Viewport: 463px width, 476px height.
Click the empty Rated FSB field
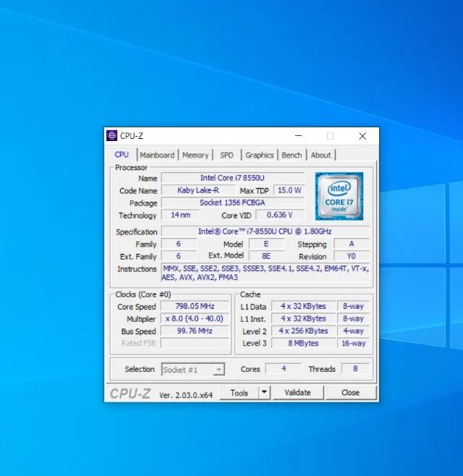tap(195, 343)
